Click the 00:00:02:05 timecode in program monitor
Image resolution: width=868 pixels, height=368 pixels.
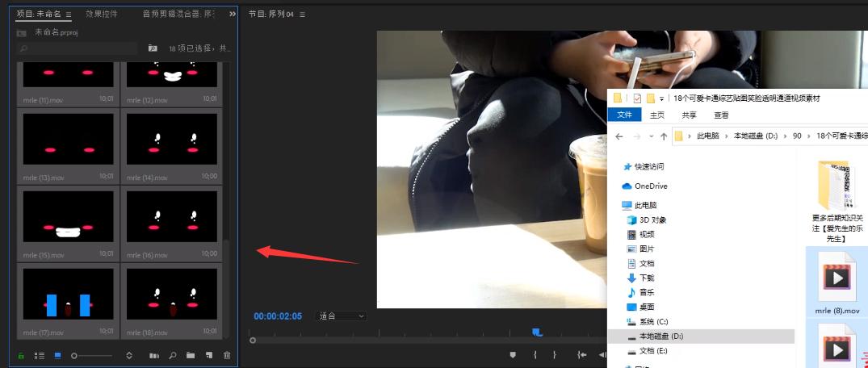(278, 316)
